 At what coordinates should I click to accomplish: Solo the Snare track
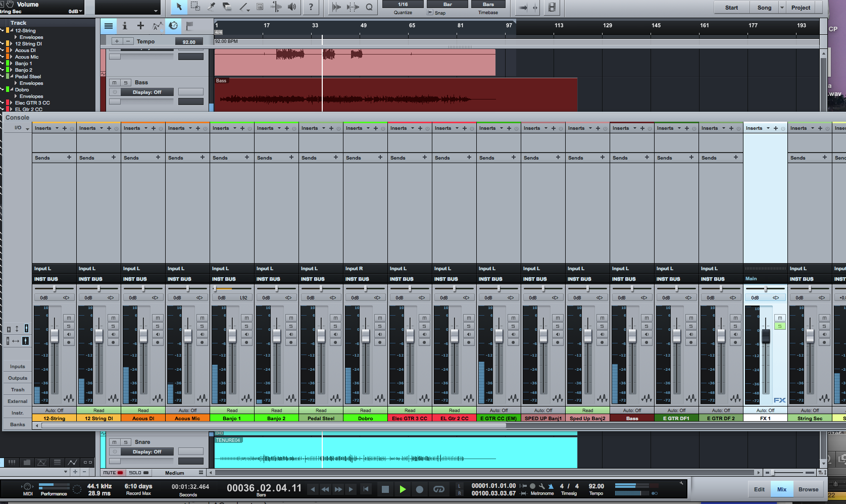[126, 442]
